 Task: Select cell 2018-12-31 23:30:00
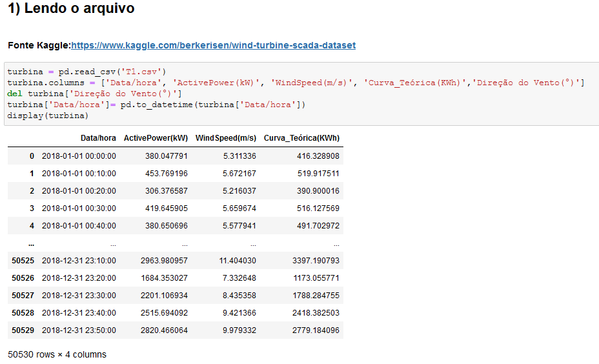pyautogui.click(x=79, y=296)
